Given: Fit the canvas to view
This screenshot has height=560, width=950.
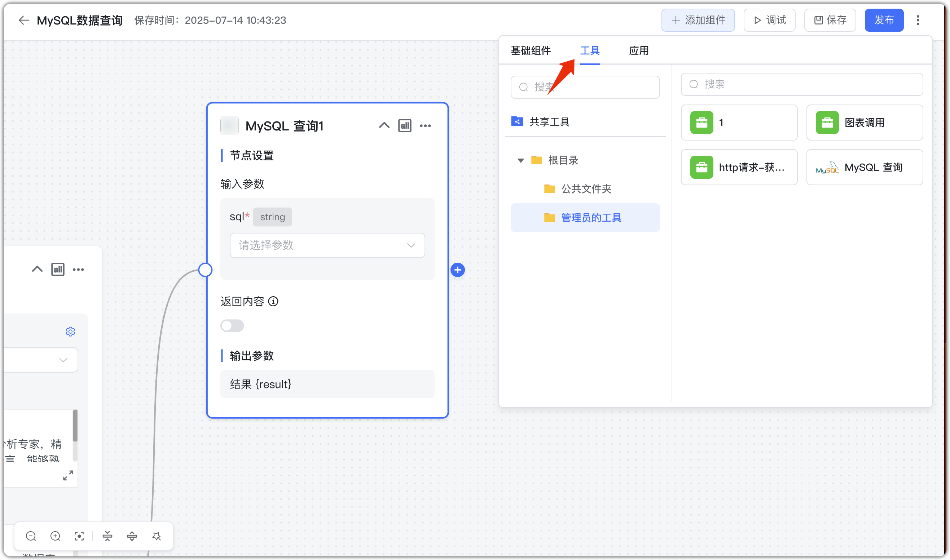Looking at the screenshot, I should pyautogui.click(x=79, y=536).
